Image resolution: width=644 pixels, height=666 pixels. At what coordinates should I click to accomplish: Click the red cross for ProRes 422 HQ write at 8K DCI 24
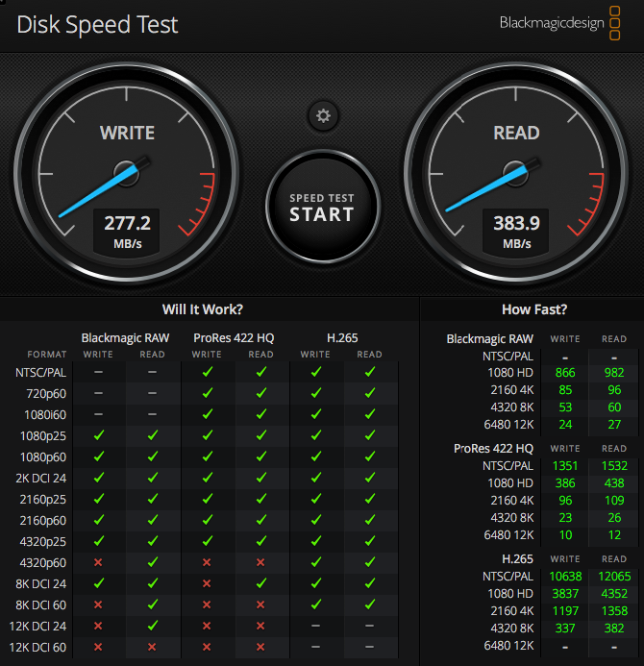(207, 583)
